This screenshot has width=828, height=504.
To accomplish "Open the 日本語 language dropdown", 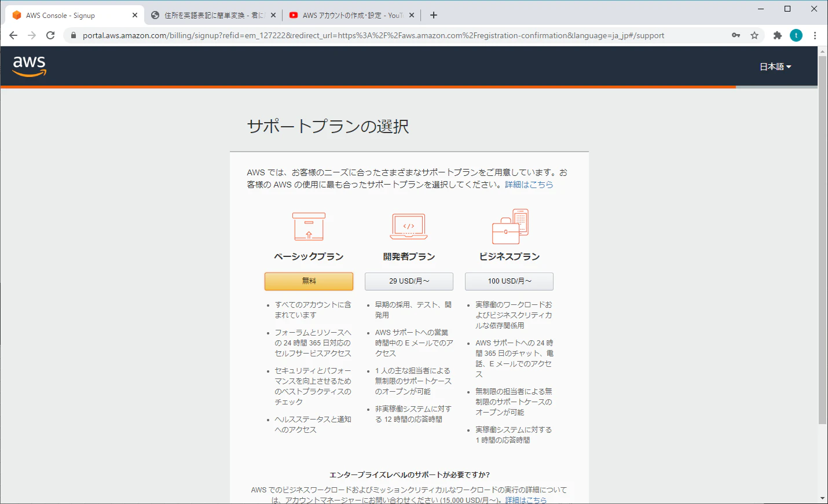I will coord(775,67).
